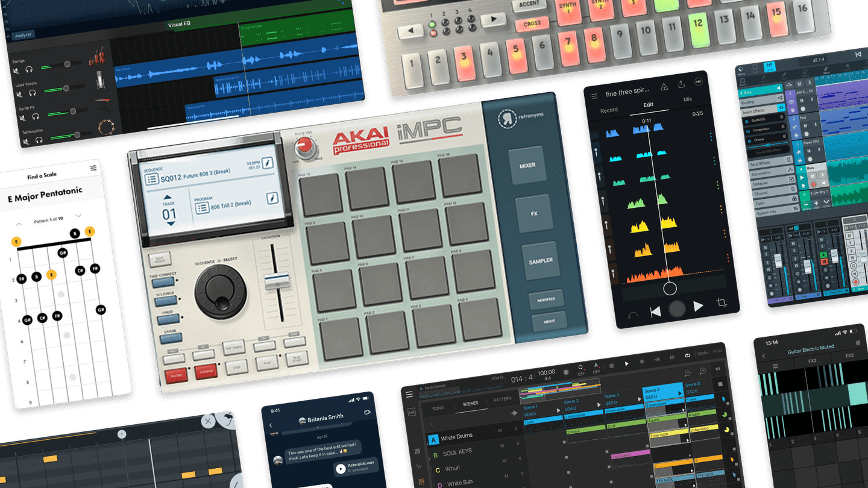This screenshot has width=868, height=488.
Task: Click the Tambourine instrument icon
Action: click(107, 127)
